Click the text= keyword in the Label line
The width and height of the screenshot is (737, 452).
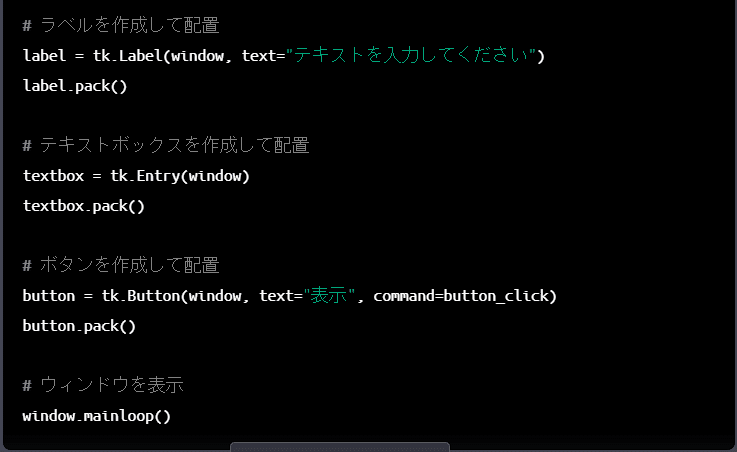[263, 56]
